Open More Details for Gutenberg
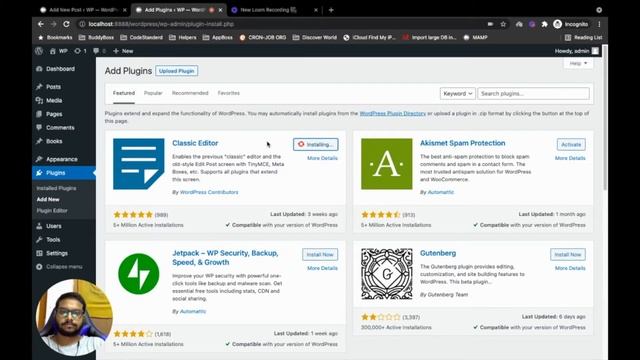The image size is (640, 360). [570, 268]
